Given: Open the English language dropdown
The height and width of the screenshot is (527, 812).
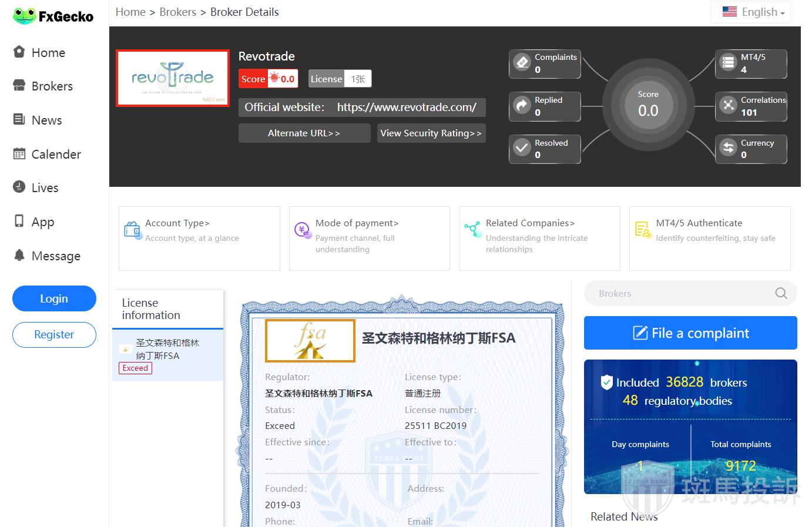Looking at the screenshot, I should (x=753, y=12).
